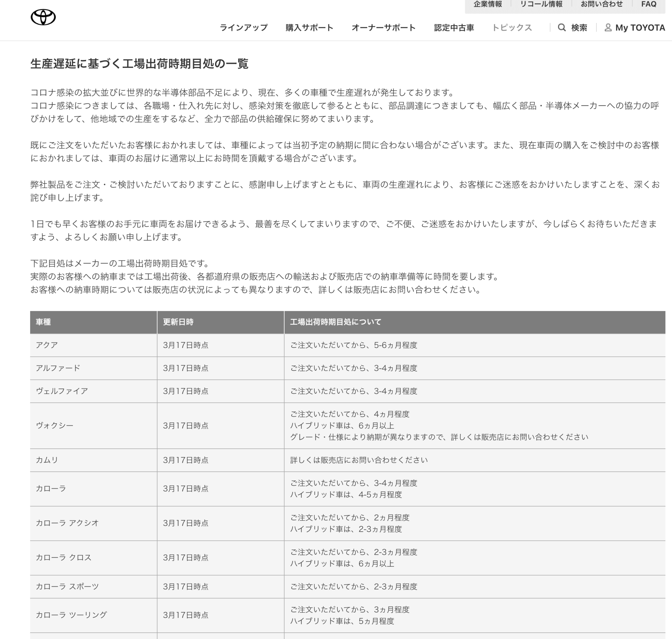Click the ヴォクシー table cell
Screen dimensions: 672x639
click(x=94, y=425)
